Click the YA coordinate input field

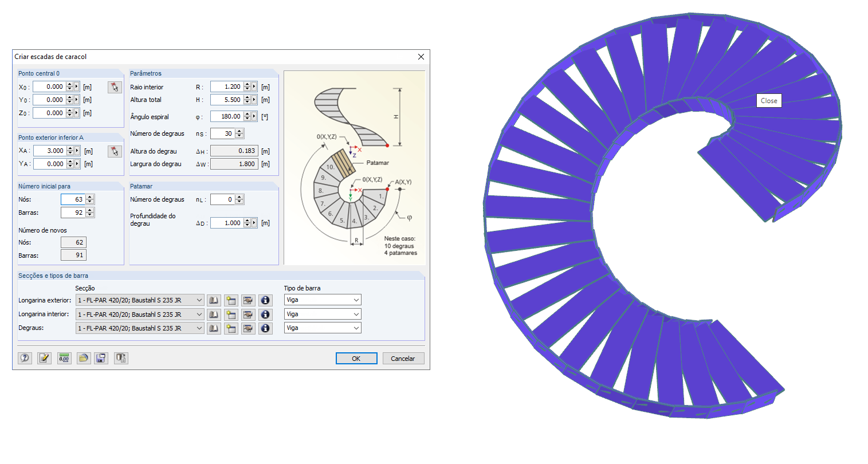tap(50, 164)
